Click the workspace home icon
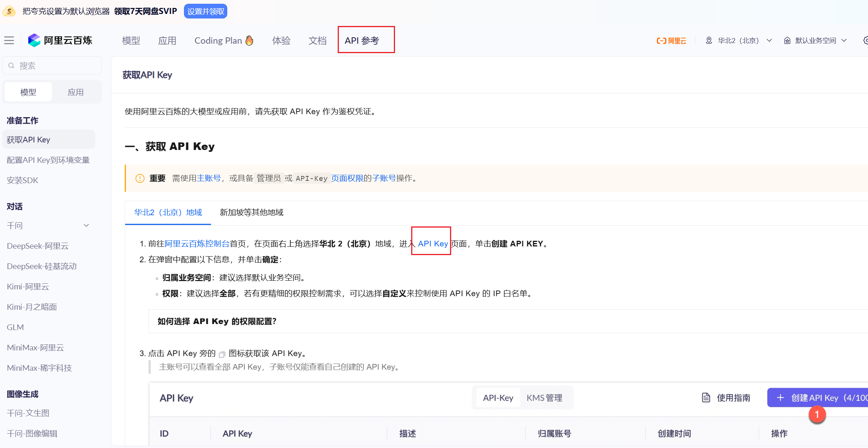 tap(787, 40)
